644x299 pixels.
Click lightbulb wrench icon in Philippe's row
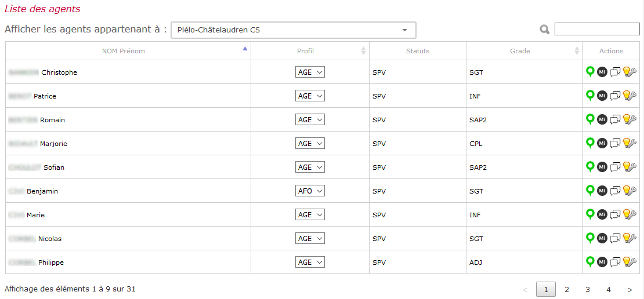629,262
